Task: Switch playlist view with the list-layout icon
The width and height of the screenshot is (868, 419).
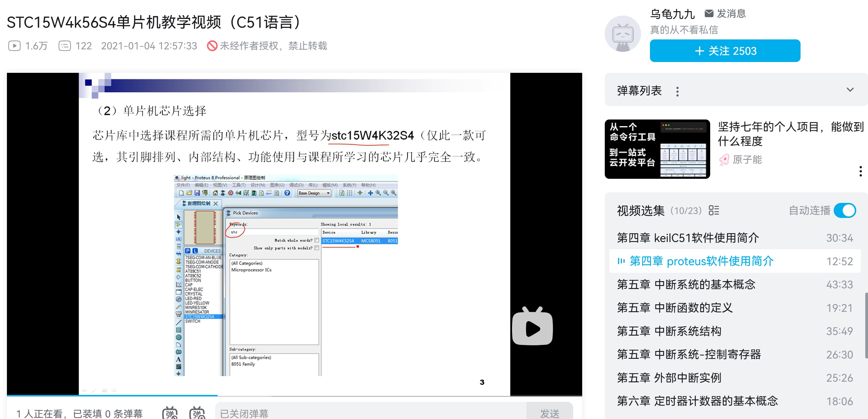Action: [714, 210]
